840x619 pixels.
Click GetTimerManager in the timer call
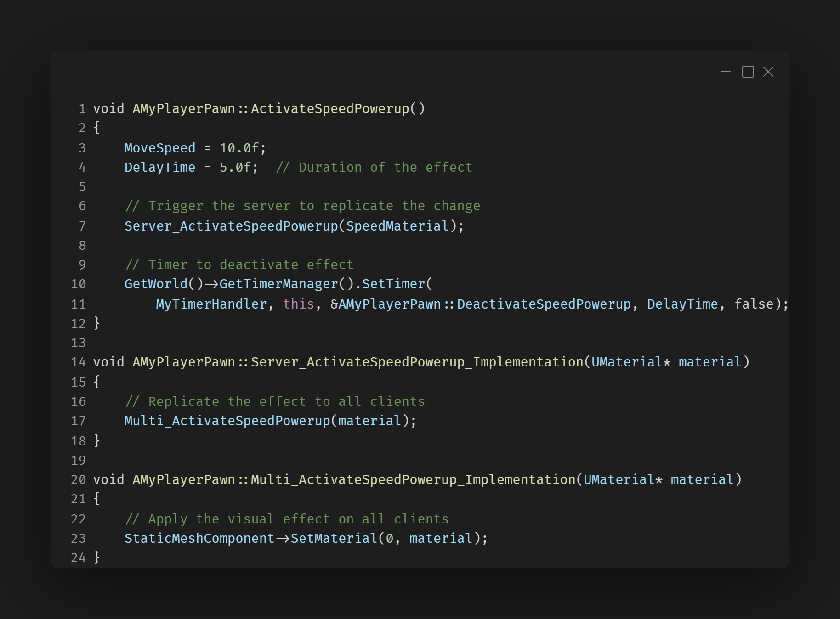click(278, 284)
